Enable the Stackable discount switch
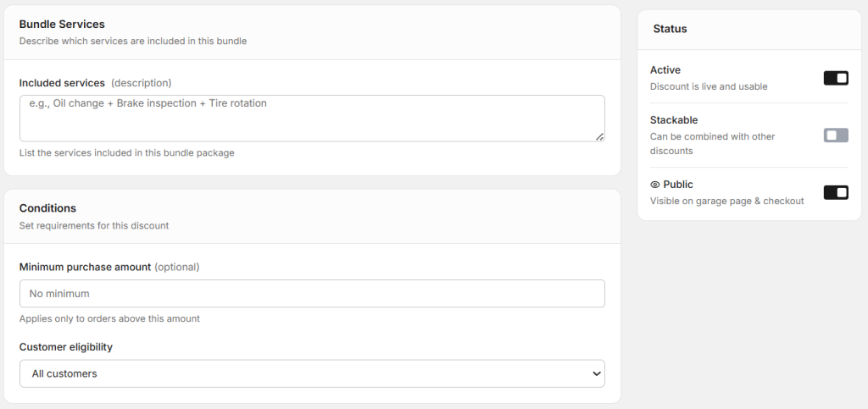 coord(835,135)
